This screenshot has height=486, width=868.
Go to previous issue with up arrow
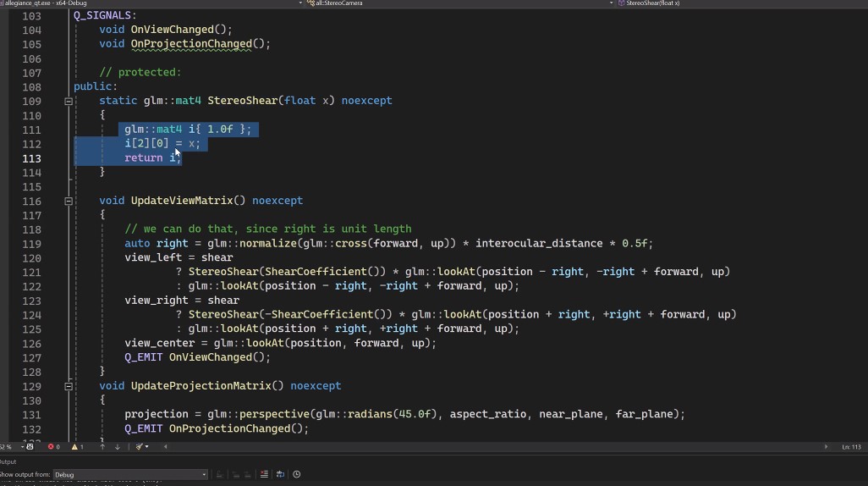103,446
